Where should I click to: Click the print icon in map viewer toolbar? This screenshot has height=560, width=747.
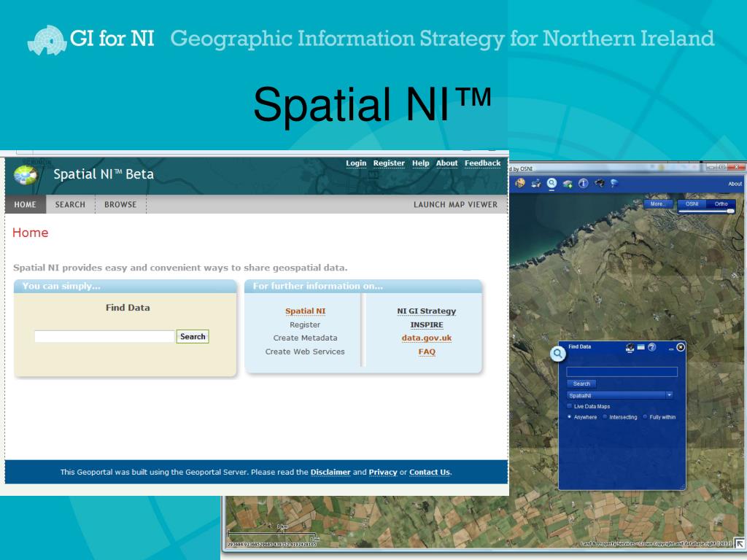point(536,183)
